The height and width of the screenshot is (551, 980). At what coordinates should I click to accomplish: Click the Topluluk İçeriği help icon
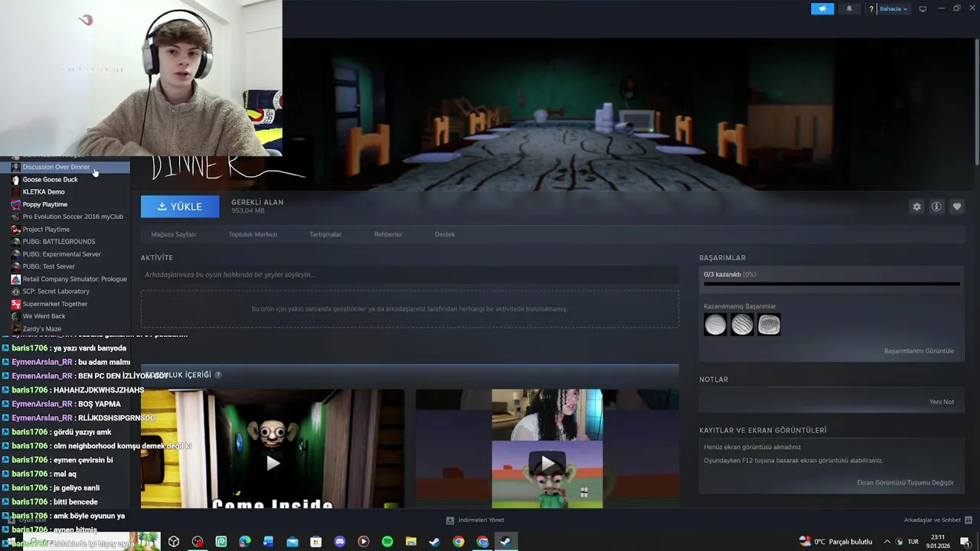coord(218,375)
